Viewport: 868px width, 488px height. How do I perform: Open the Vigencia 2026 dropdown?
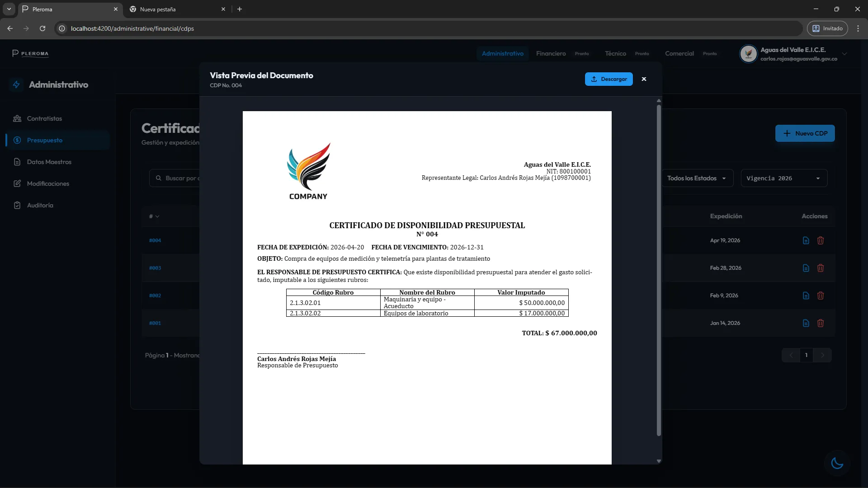(783, 178)
